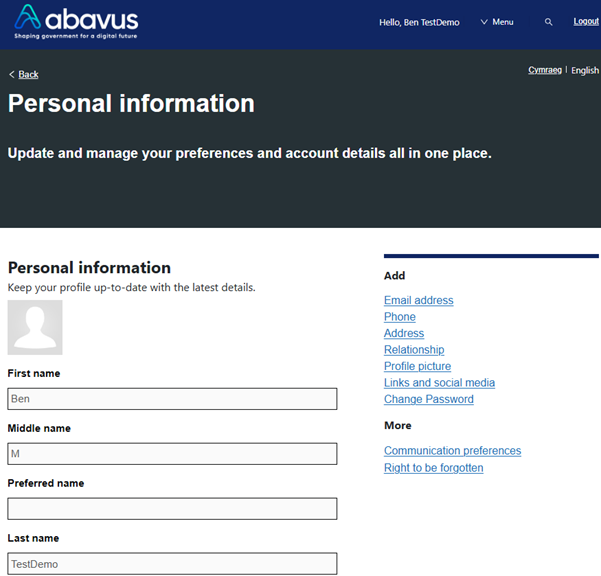Viewport: 601px width, 576px height.
Task: Add an Email address
Action: click(419, 300)
